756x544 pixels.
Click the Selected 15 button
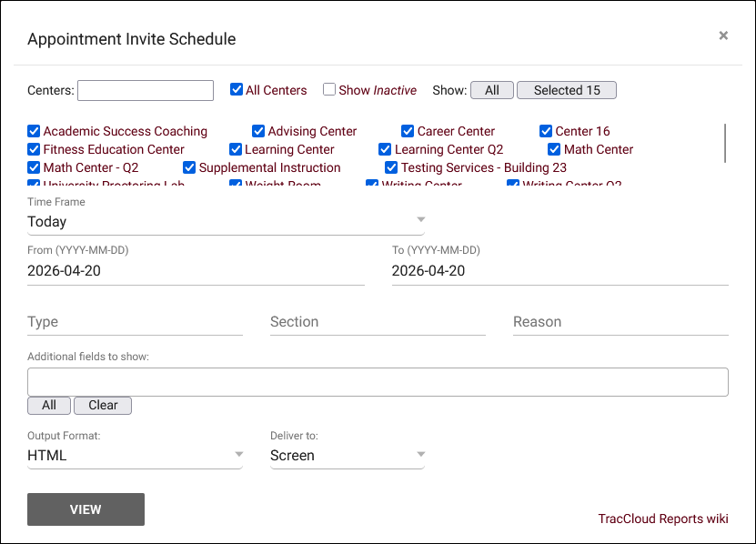[566, 90]
